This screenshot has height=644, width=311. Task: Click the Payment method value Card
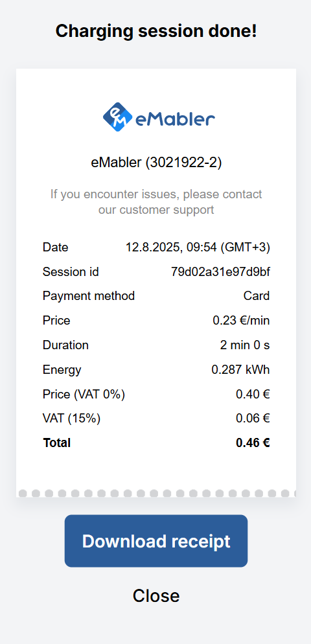point(257,295)
